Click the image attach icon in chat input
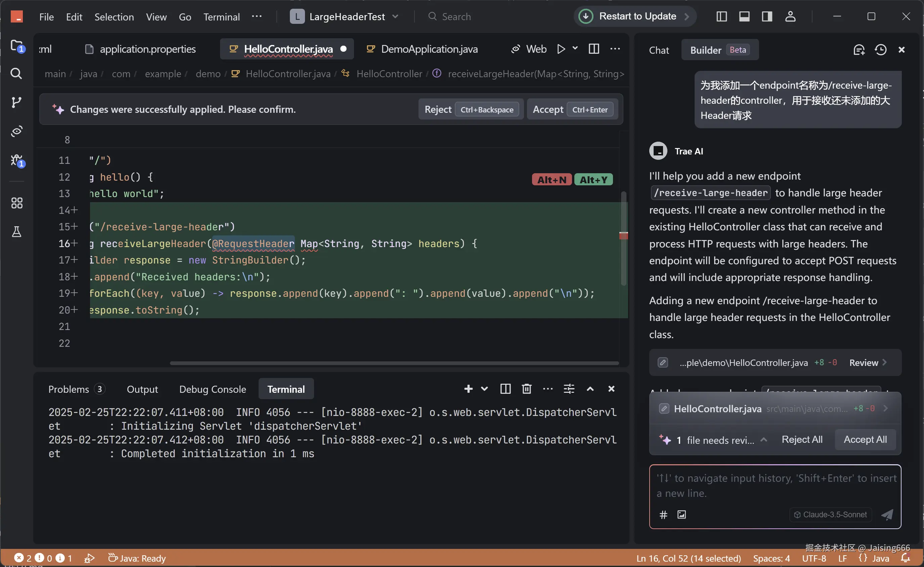 point(681,515)
